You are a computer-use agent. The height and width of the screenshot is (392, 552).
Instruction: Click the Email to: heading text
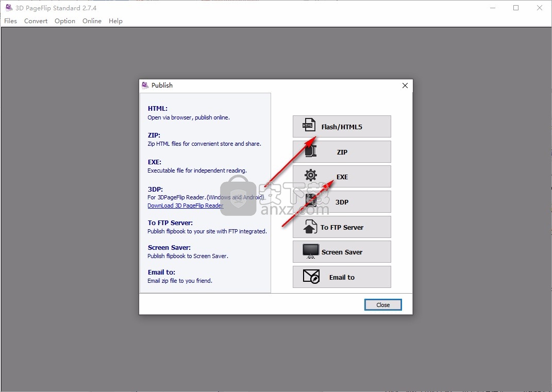point(162,272)
